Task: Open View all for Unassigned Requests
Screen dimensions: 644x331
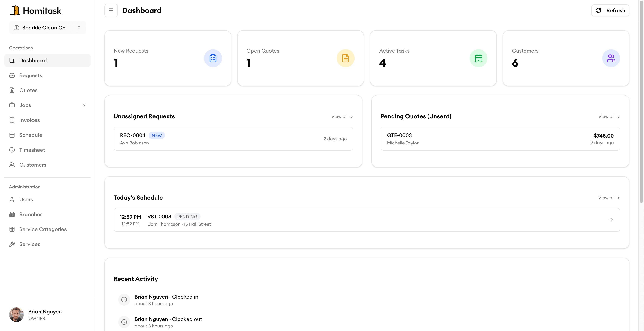Action: click(342, 116)
